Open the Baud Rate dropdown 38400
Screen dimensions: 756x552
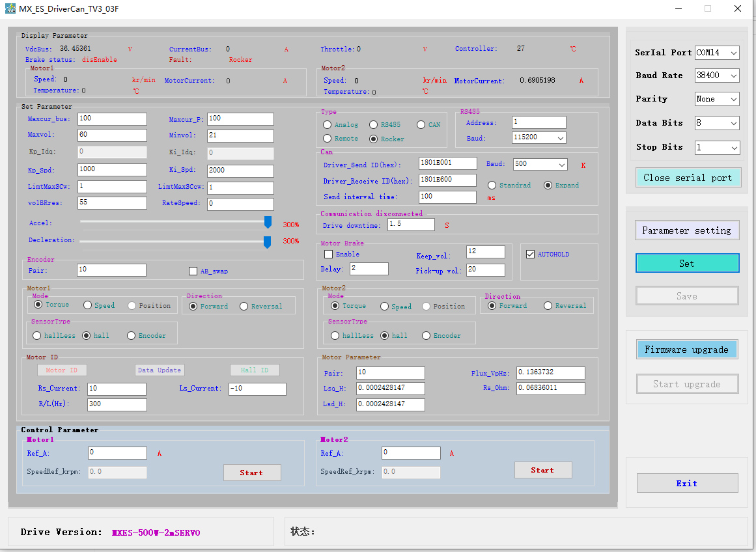(x=717, y=76)
